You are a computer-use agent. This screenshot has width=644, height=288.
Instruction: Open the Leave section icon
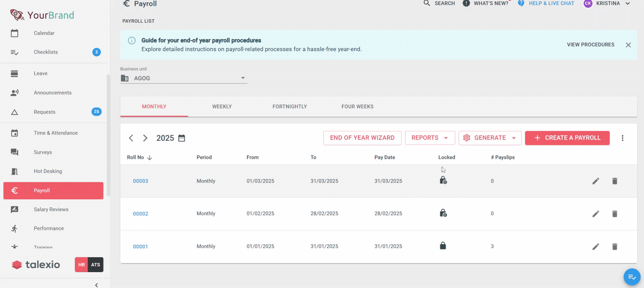tap(14, 74)
